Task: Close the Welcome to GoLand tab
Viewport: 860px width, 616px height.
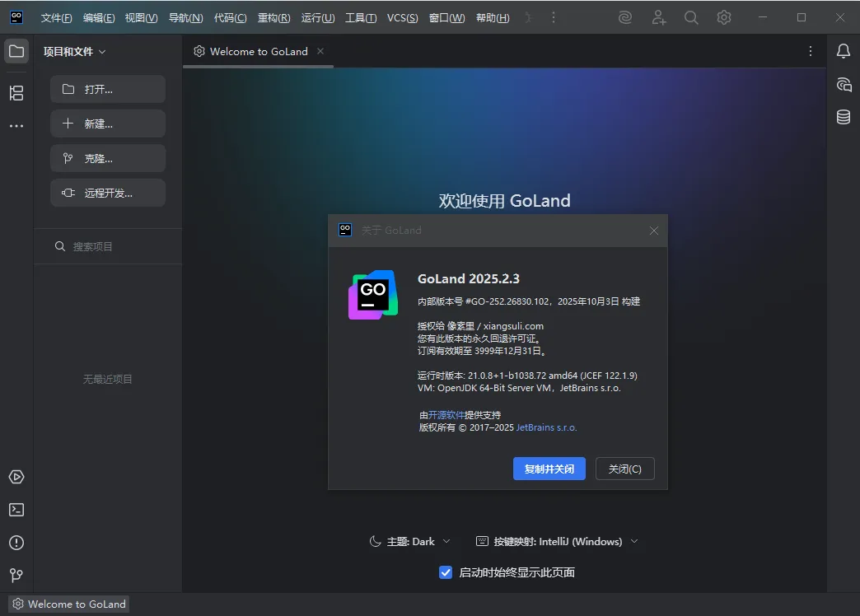Action: click(x=320, y=51)
